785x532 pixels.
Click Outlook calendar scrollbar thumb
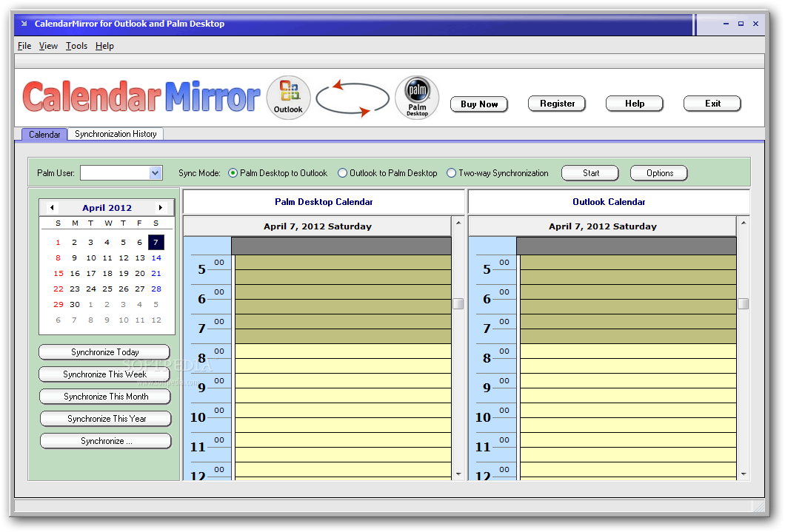(x=744, y=303)
